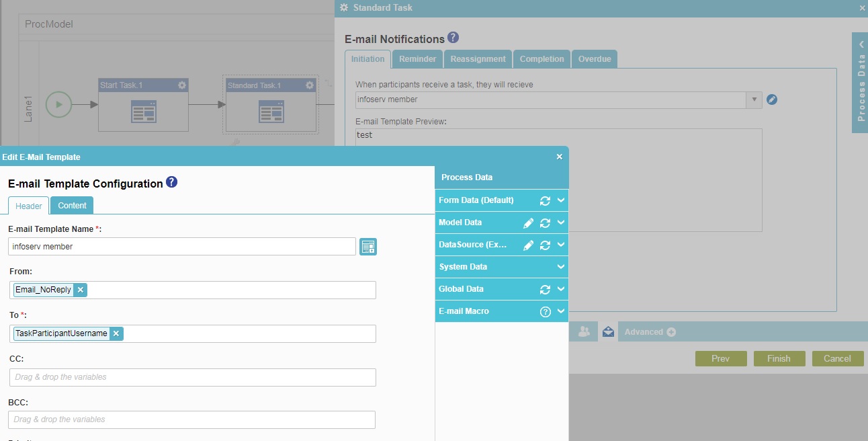Click inside the CC input field
Viewport: 868px width, 441px height.
click(x=192, y=377)
